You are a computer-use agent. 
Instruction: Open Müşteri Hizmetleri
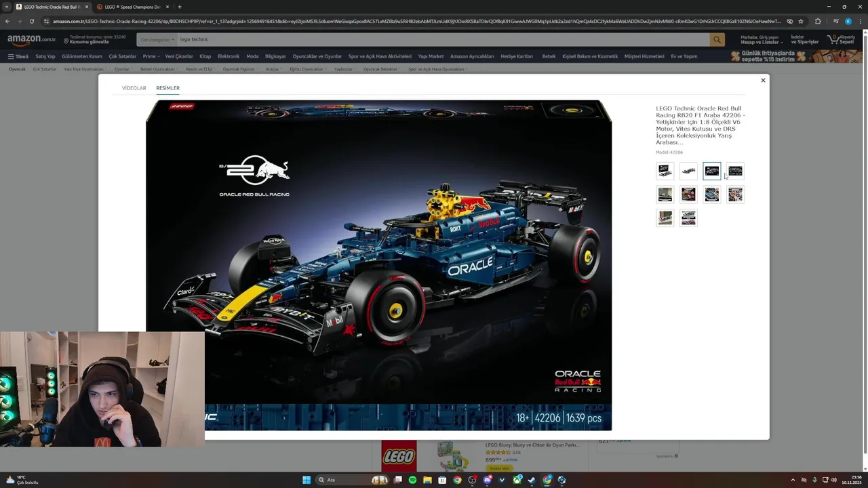pos(644,56)
